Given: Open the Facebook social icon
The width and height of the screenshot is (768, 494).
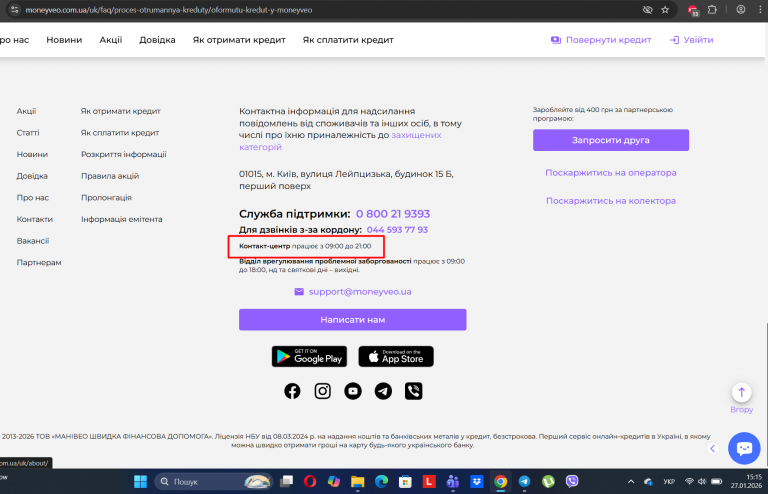Looking at the screenshot, I should (292, 391).
